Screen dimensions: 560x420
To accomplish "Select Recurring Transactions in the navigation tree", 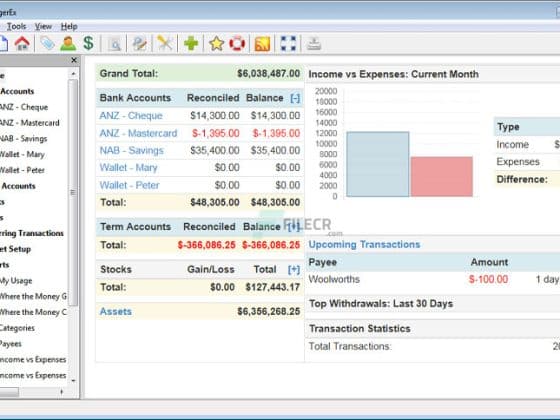I will tap(31, 233).
